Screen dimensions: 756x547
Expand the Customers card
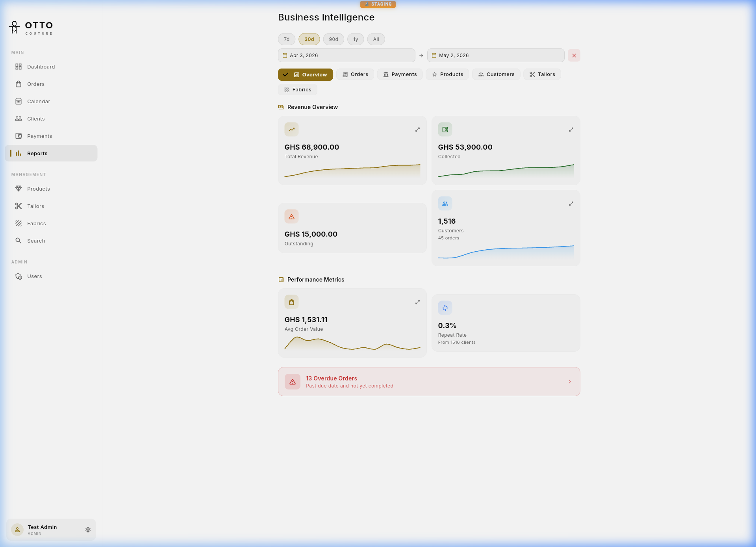click(x=571, y=204)
